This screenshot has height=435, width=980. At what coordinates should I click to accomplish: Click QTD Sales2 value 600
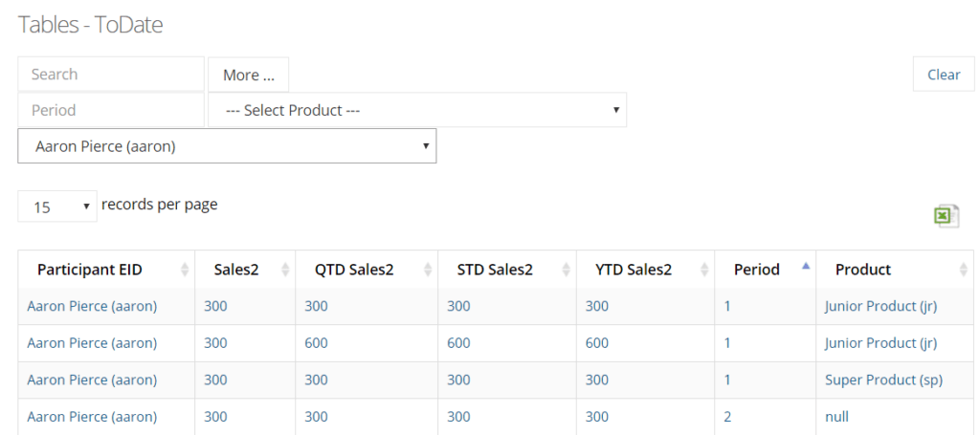[x=316, y=343]
